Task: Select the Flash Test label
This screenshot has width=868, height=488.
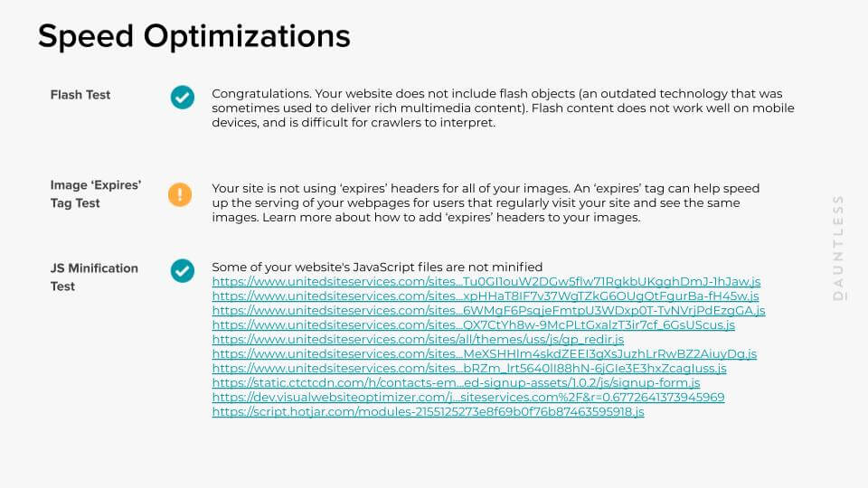Action: click(80, 95)
